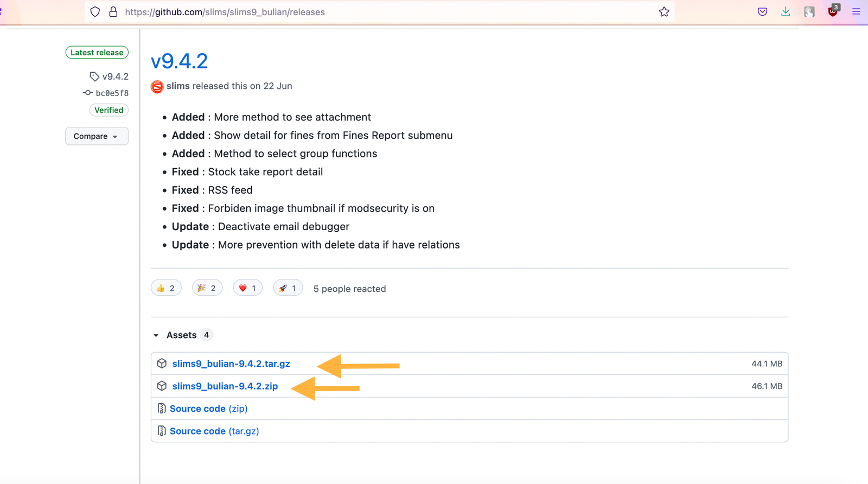The image size is (868, 484).
Task: Click the Source code (zip) link
Action: pos(208,409)
